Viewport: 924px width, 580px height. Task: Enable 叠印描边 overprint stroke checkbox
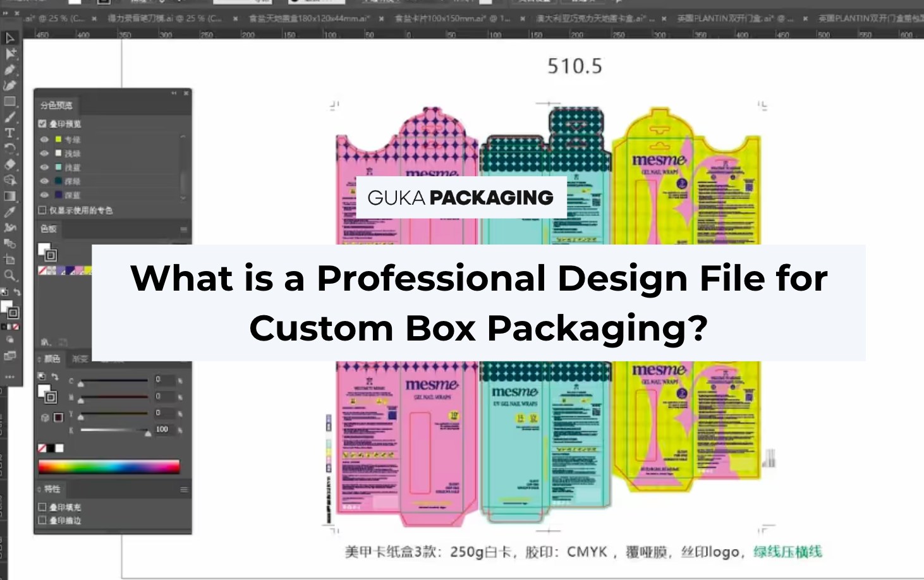pos(42,520)
